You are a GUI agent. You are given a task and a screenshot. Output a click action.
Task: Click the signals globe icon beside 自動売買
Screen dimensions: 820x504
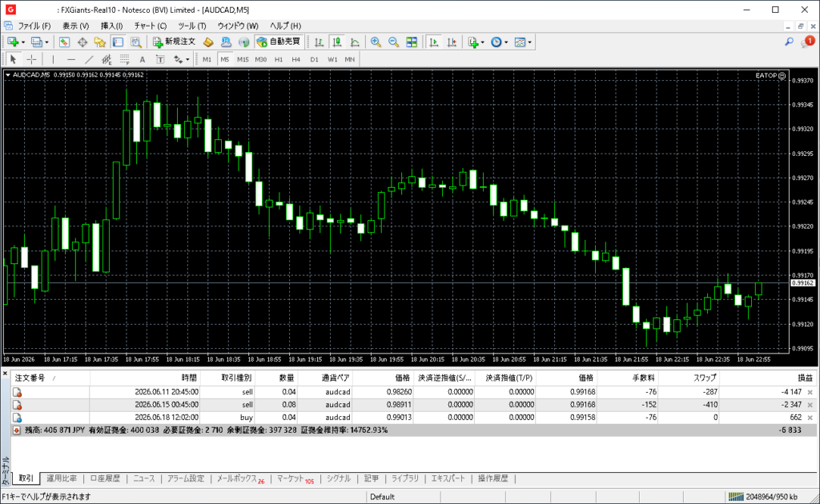click(243, 42)
